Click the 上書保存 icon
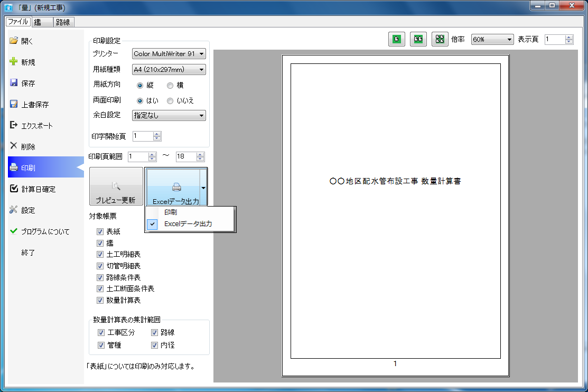 (x=14, y=104)
